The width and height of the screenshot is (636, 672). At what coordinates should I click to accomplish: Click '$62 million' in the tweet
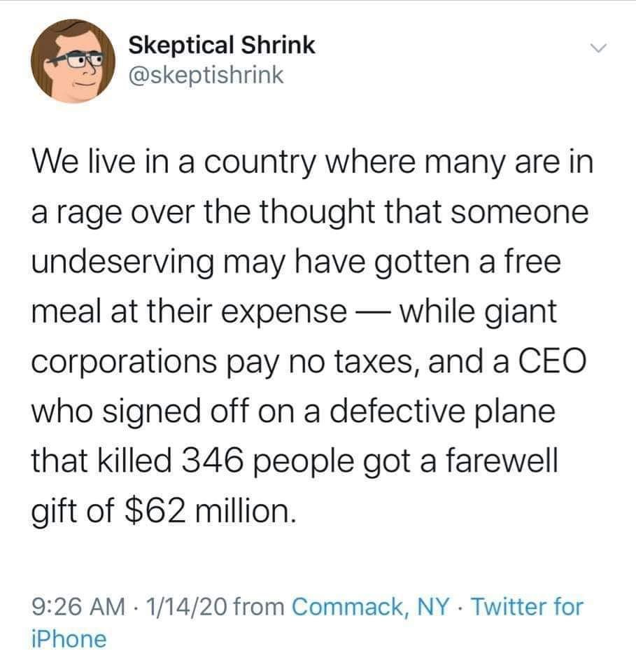[209, 507]
